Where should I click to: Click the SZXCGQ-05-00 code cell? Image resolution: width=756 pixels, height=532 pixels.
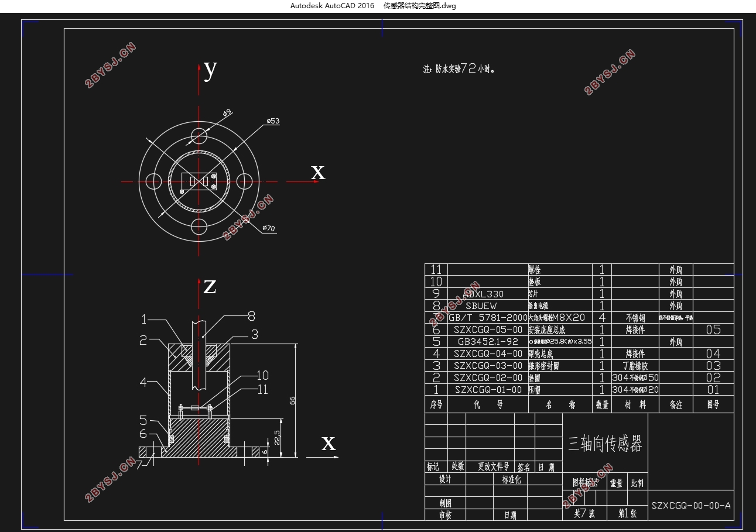tap(488, 330)
